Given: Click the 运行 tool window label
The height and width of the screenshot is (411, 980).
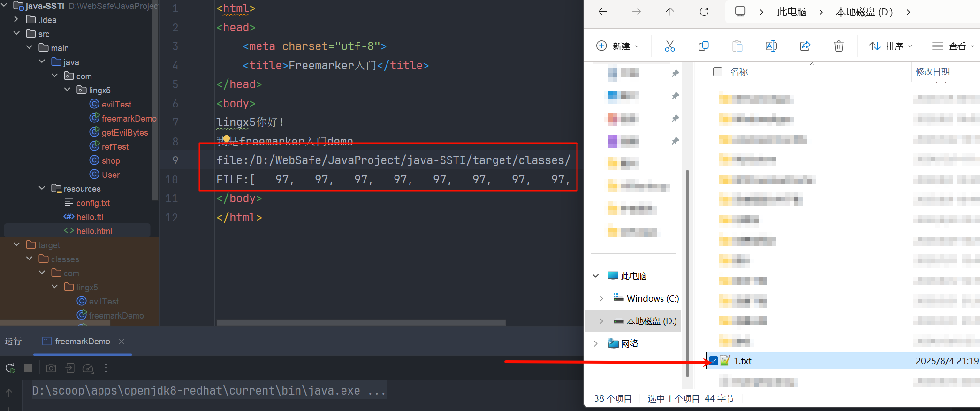Looking at the screenshot, I should 13,342.
